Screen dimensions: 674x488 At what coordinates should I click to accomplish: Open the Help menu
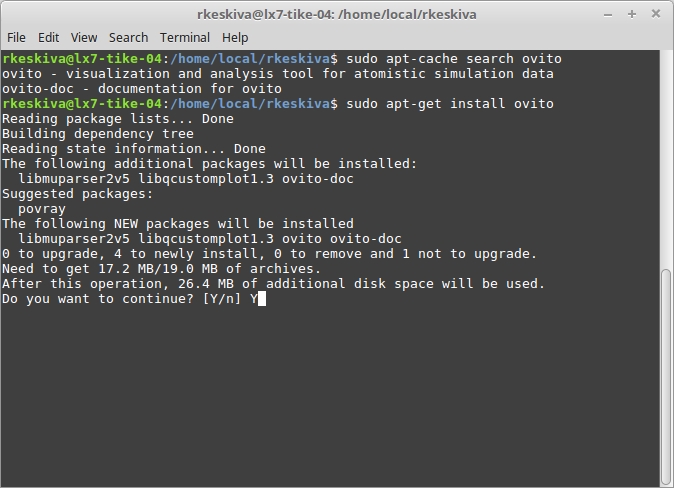(x=235, y=38)
